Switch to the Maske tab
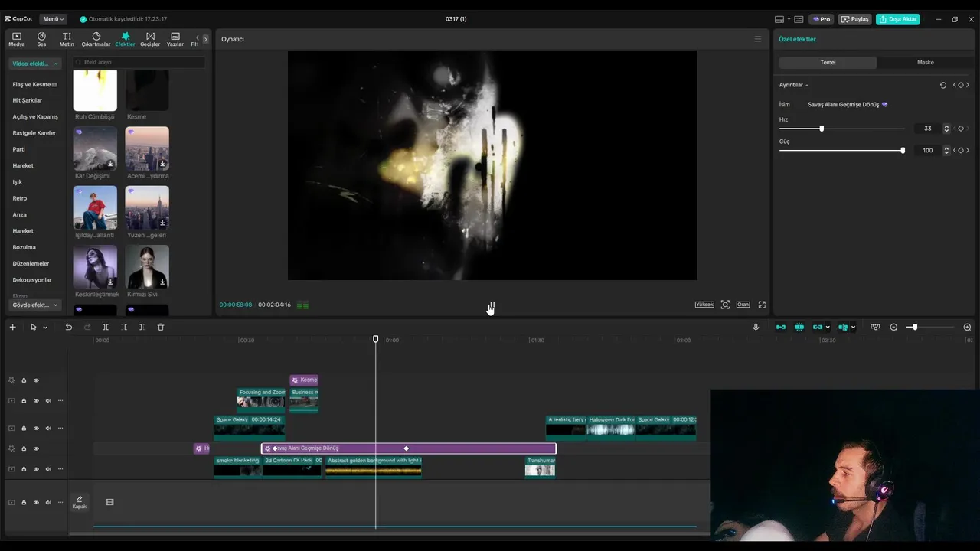The image size is (980, 551). (x=925, y=62)
